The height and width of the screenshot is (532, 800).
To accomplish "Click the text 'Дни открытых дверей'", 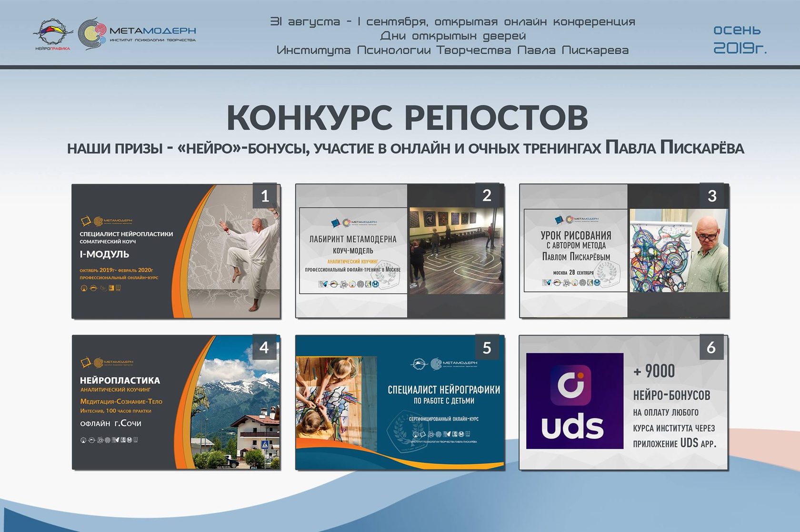I will tap(453, 36).
